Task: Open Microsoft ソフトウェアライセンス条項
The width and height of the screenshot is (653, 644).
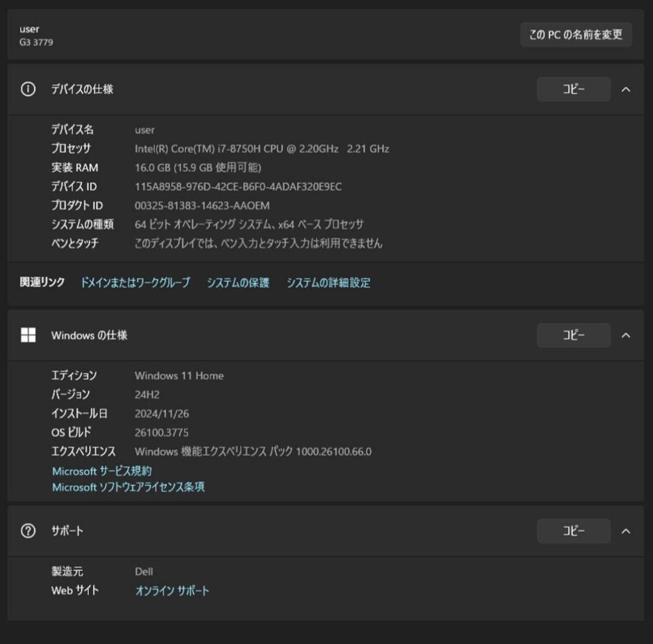Action: click(x=128, y=487)
